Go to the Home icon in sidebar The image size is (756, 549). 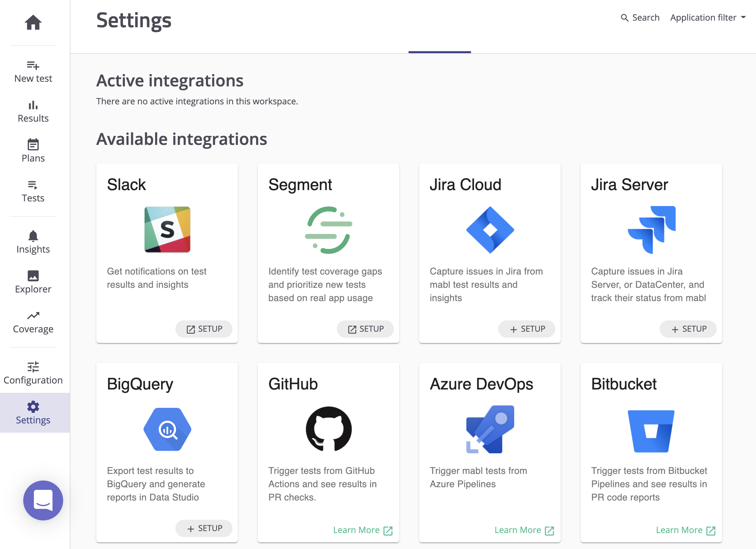pyautogui.click(x=33, y=22)
